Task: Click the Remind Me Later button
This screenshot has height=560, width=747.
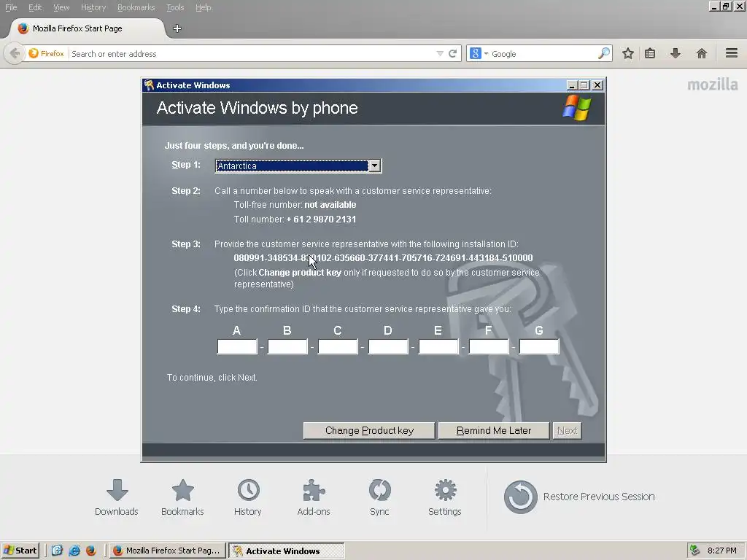Action: [494, 430]
